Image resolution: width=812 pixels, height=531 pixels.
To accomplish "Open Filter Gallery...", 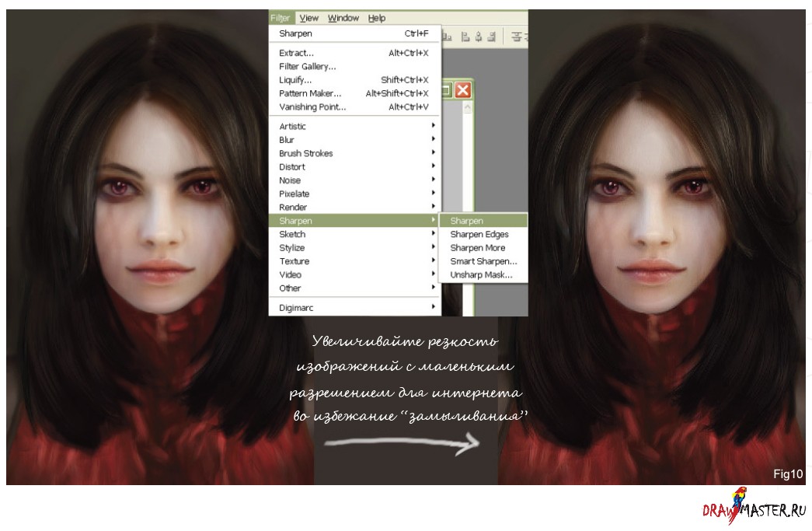I will [x=355, y=66].
